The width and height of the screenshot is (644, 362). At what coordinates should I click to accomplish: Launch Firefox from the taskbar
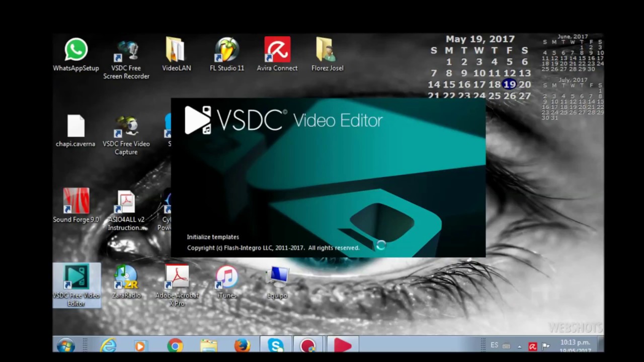pyautogui.click(x=242, y=345)
